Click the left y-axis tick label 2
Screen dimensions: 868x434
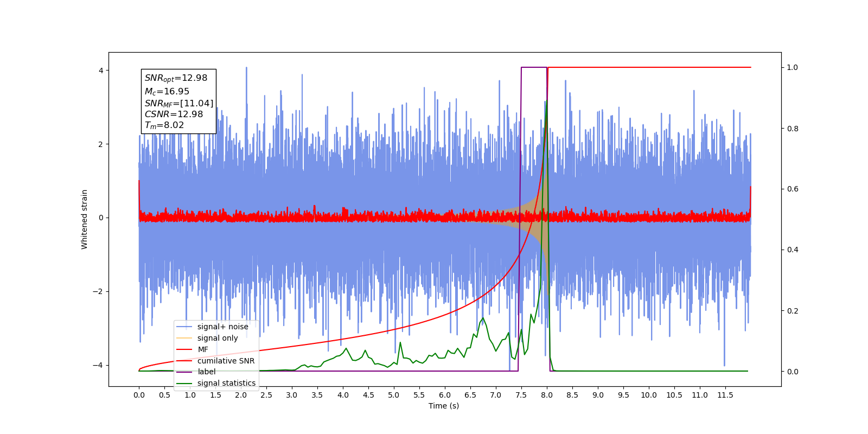point(101,144)
